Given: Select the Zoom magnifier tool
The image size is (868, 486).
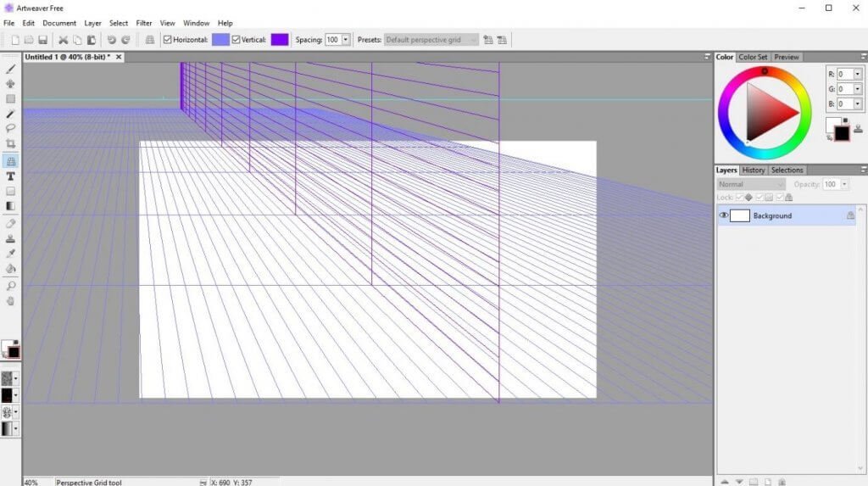Looking at the screenshot, I should pyautogui.click(x=10, y=286).
